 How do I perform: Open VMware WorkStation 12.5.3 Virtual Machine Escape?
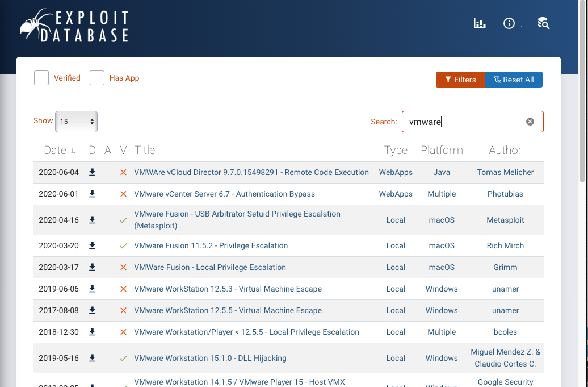coord(228,289)
